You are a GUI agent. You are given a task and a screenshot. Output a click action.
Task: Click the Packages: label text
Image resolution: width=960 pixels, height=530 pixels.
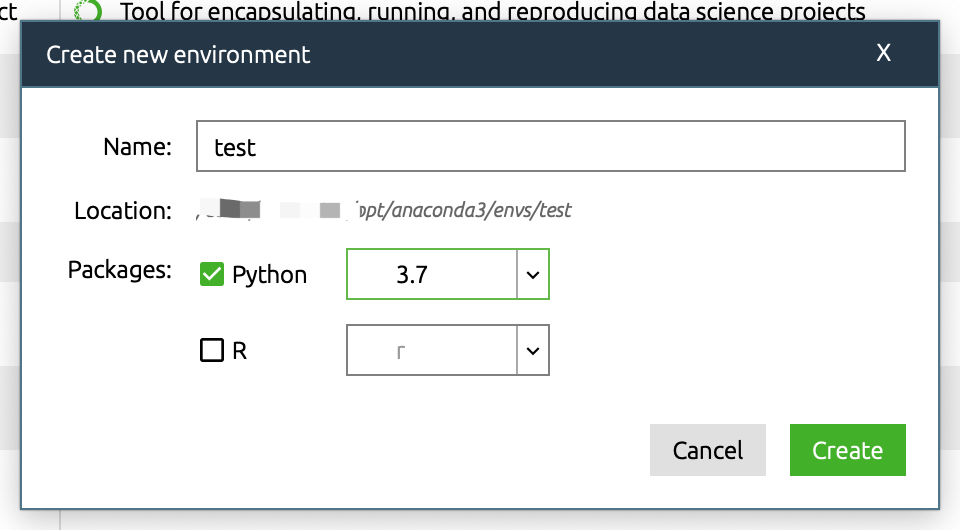click(120, 270)
